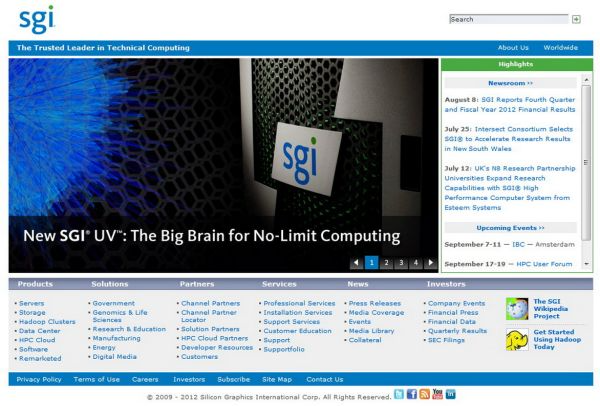Open the Services section heading
600x406 pixels.
coord(279,284)
